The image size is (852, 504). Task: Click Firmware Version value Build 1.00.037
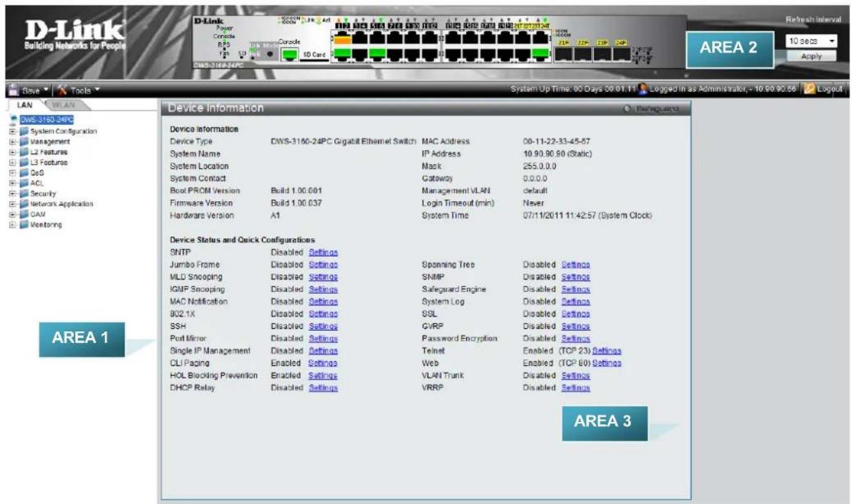pos(296,203)
